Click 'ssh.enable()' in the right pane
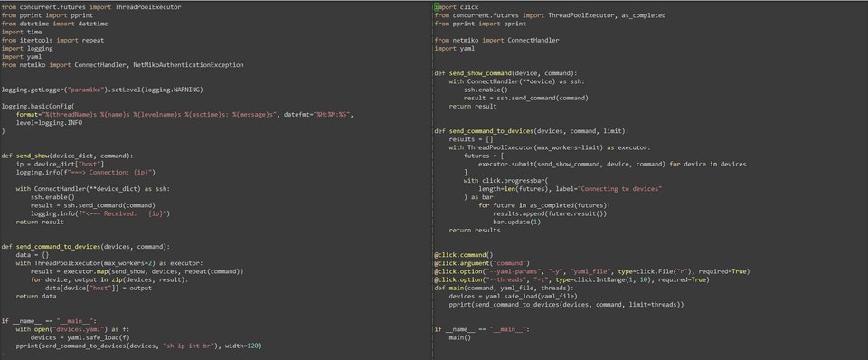Viewport: 868px width, 360px height. [486, 90]
